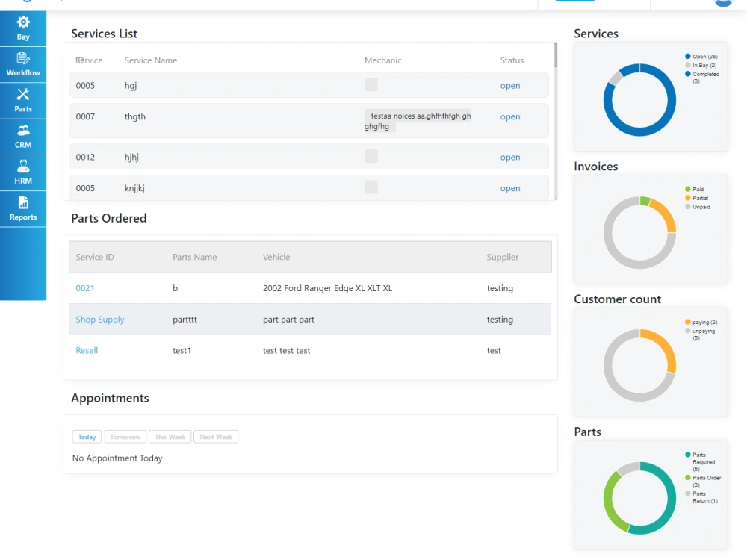Switch appointments filter to Tomorrow
This screenshot has width=747, height=560.
(x=125, y=437)
